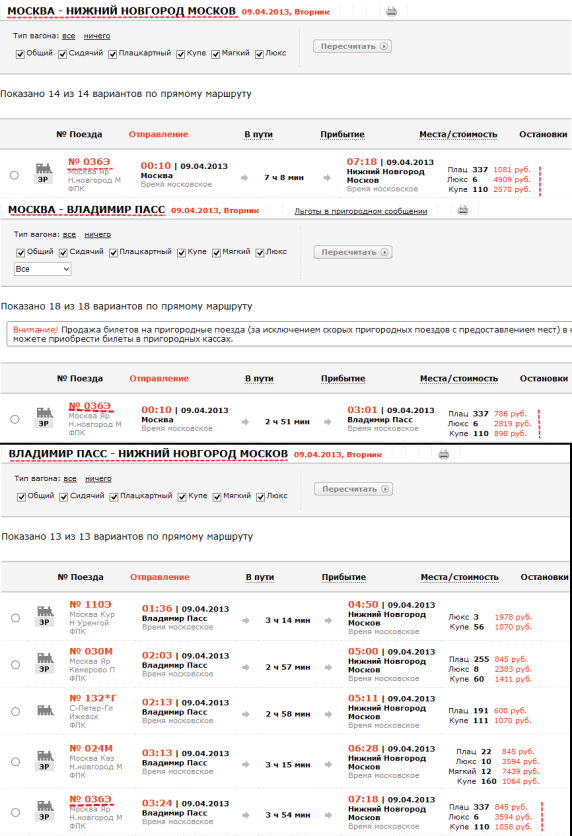Viewport: 572px width, 836px height.
Task: Open train number № 030М link
Action: (x=91, y=651)
